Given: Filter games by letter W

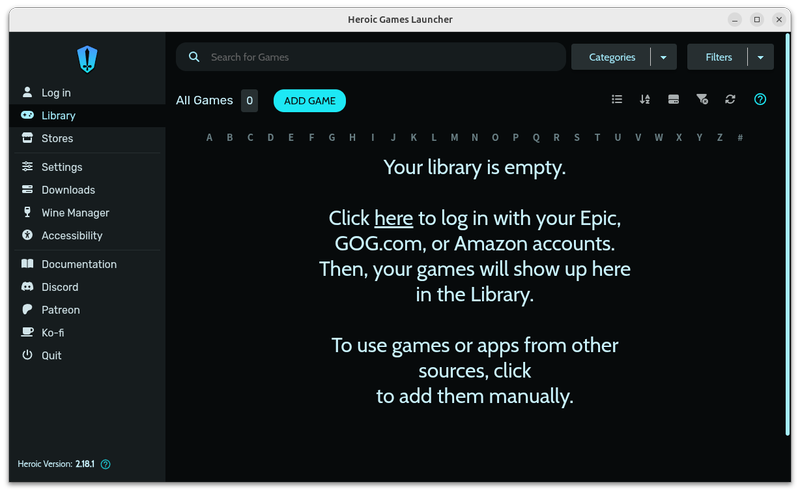Looking at the screenshot, I should coord(659,137).
